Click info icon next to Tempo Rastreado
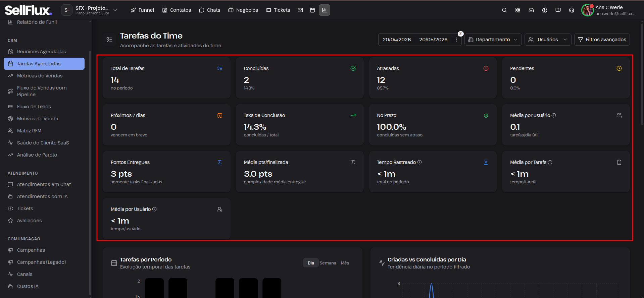644x298 pixels. point(419,162)
